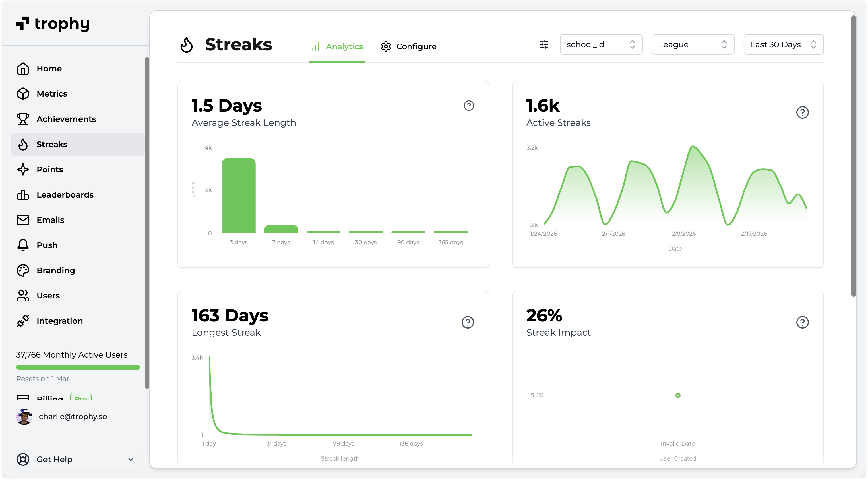Screen dimensions: 868x480
Task: Click Active Streaks help question icon
Action: pos(802,112)
